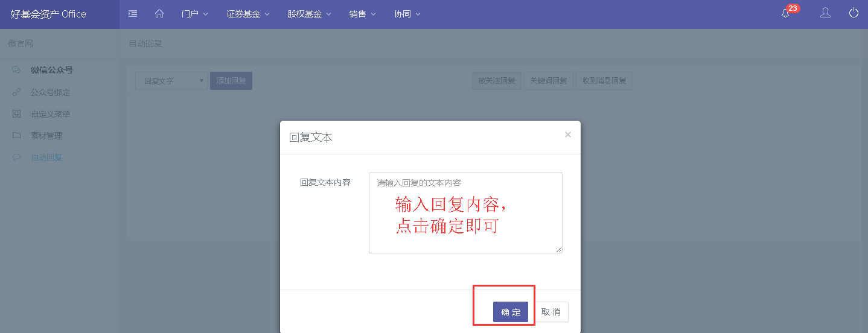
Task: Click the 微信公众号 chat bubble icon
Action: click(16, 70)
